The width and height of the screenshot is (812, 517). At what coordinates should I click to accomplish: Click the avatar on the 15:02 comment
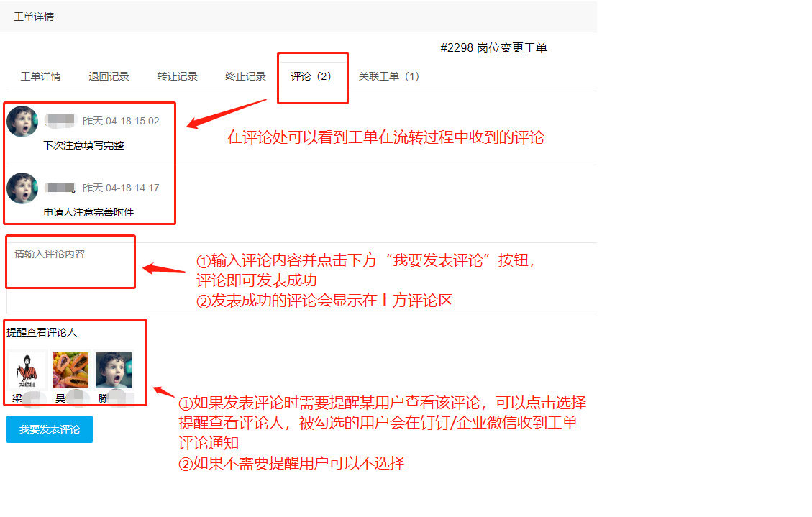click(x=22, y=122)
